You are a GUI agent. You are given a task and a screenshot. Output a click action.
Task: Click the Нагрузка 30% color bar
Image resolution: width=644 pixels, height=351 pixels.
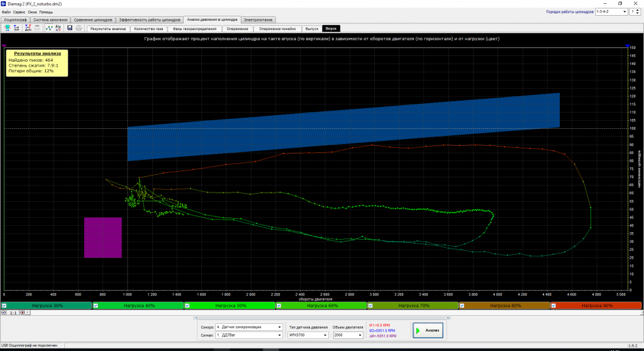pos(47,306)
